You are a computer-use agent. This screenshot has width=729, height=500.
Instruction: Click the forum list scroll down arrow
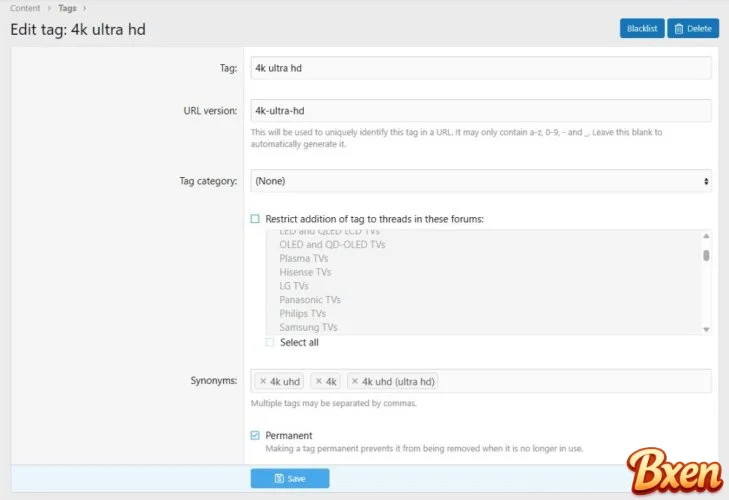click(706, 329)
